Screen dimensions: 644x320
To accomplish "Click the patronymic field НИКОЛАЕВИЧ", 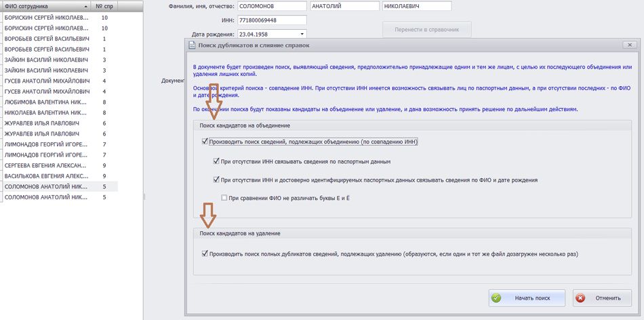I will point(417,7).
